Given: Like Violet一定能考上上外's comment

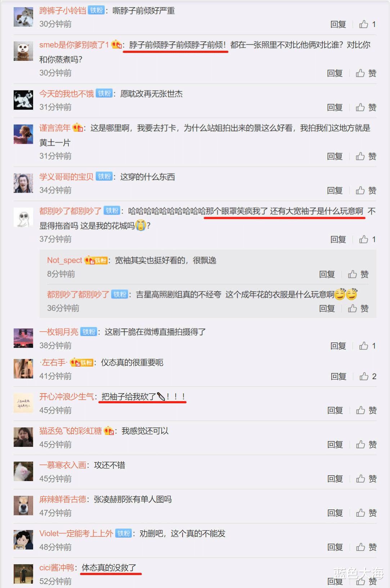Looking at the screenshot, I should [x=366, y=547].
